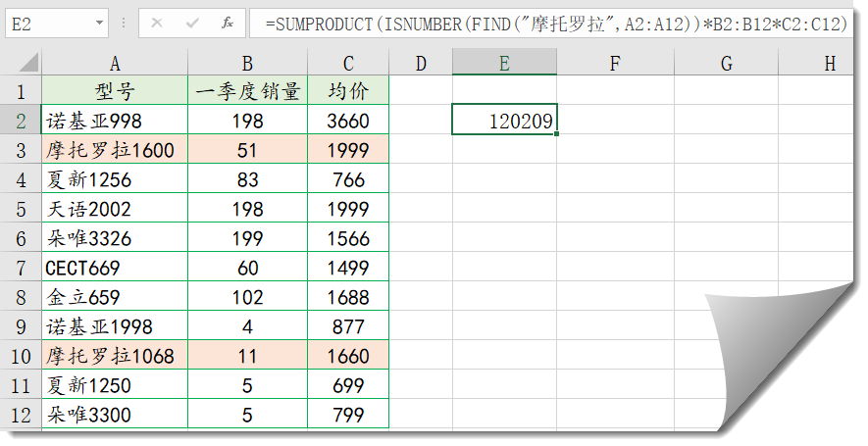Select cell E2 showing 120209
Image resolution: width=868 pixels, height=446 pixels.
(x=504, y=120)
